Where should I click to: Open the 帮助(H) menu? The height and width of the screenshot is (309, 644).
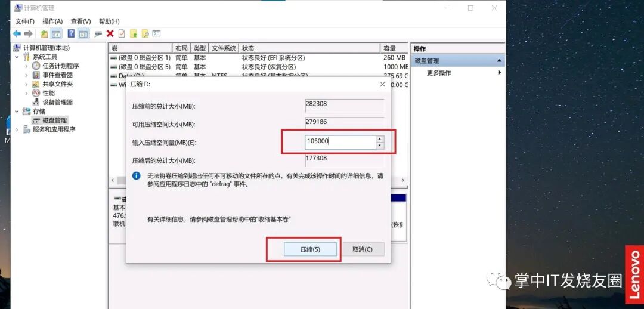[x=109, y=21]
